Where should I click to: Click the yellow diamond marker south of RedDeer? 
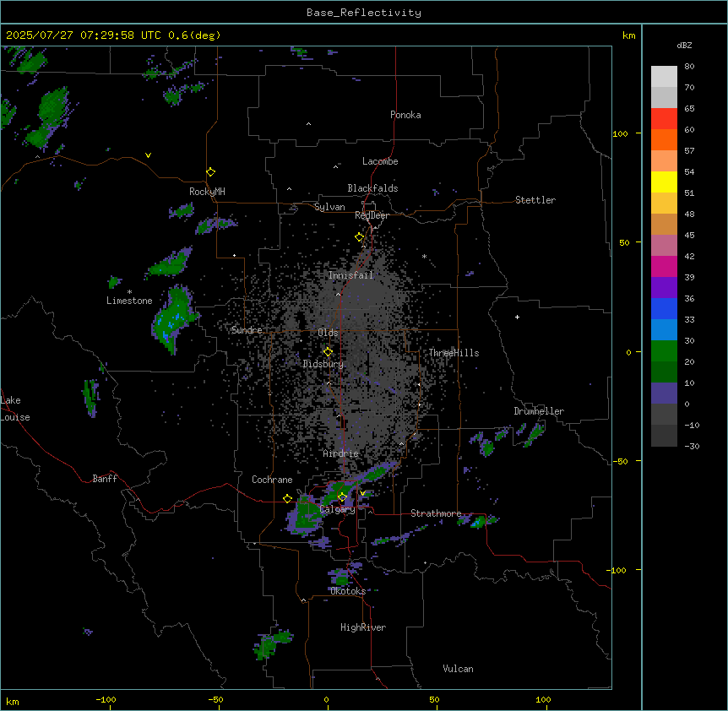pyautogui.click(x=359, y=237)
